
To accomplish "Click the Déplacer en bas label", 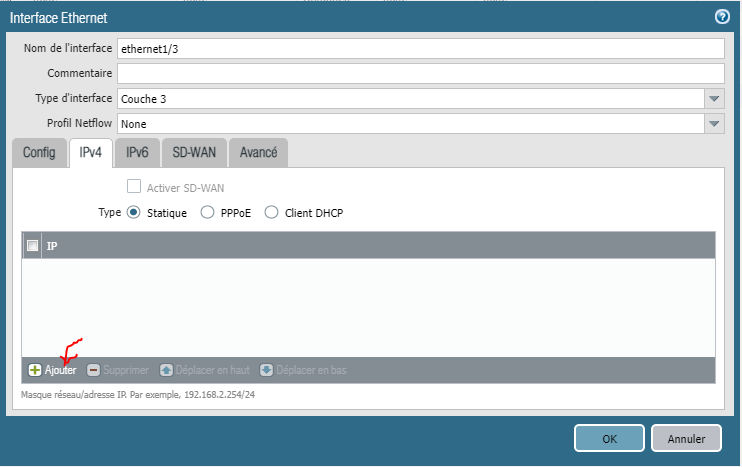I will click(311, 370).
